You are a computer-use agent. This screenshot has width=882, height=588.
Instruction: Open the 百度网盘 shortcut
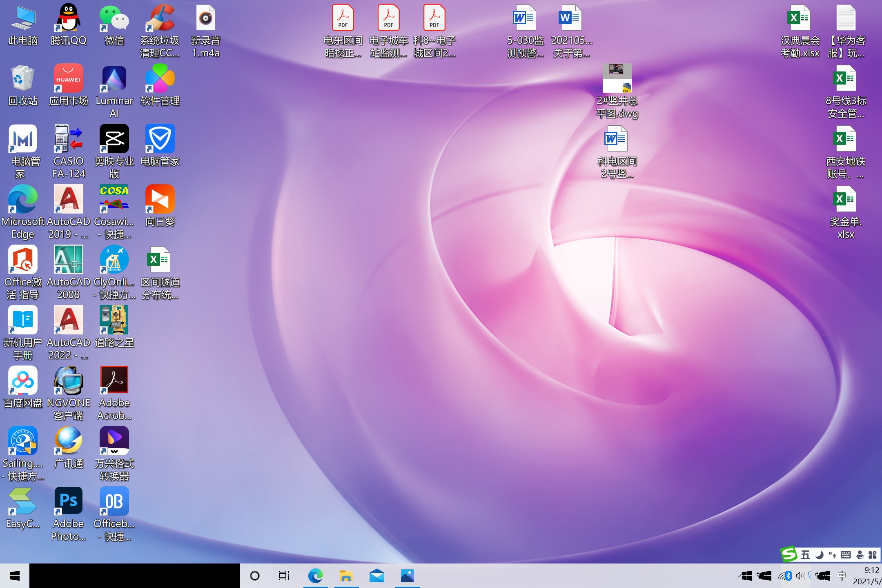(x=23, y=388)
